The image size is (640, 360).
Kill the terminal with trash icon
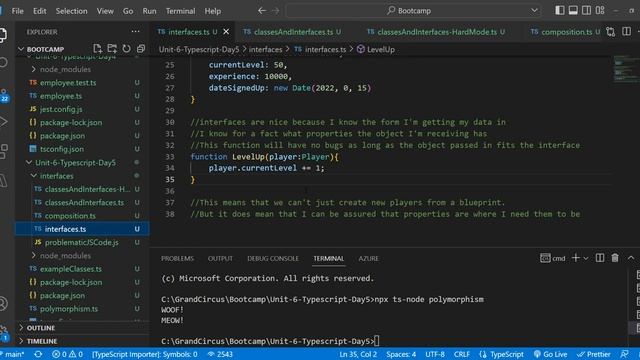pyautogui.click(x=615, y=258)
